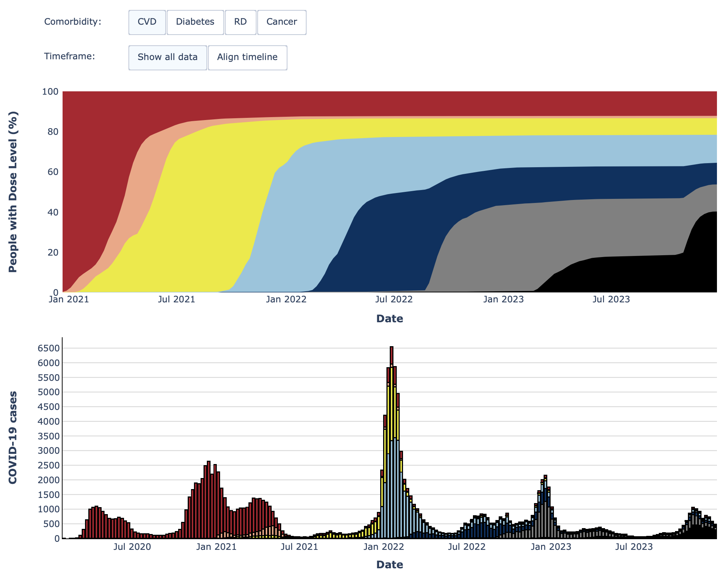
Task: Click the 'People with Dose Level (%)' axis title
Action: (x=13, y=192)
